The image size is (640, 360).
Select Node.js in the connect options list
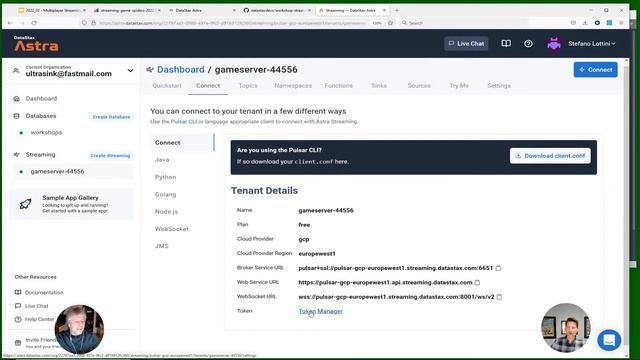point(166,212)
